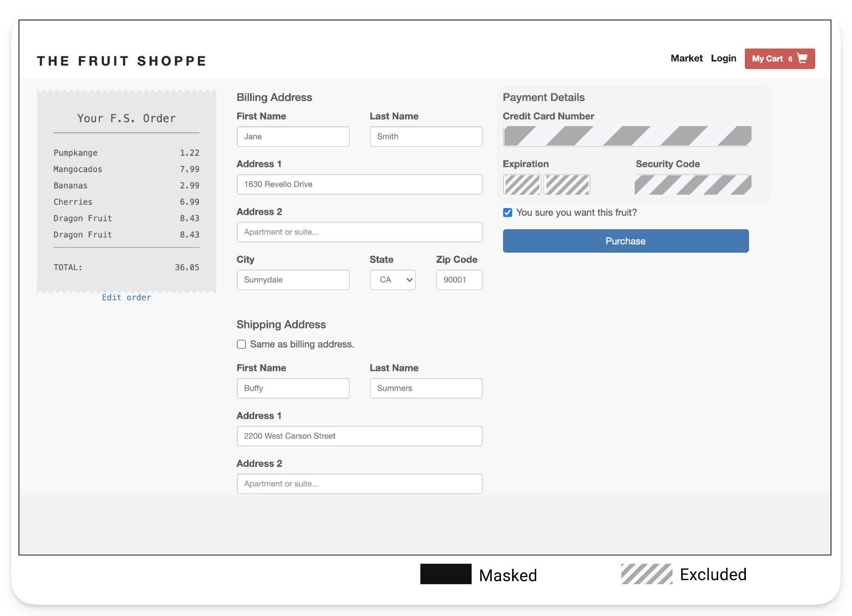Click the billing First Name field

tap(293, 137)
